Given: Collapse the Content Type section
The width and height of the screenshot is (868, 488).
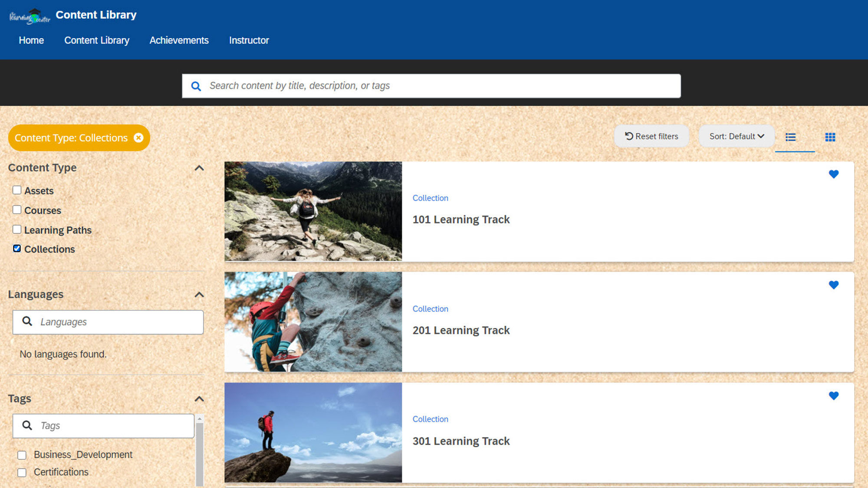Looking at the screenshot, I should (x=199, y=168).
